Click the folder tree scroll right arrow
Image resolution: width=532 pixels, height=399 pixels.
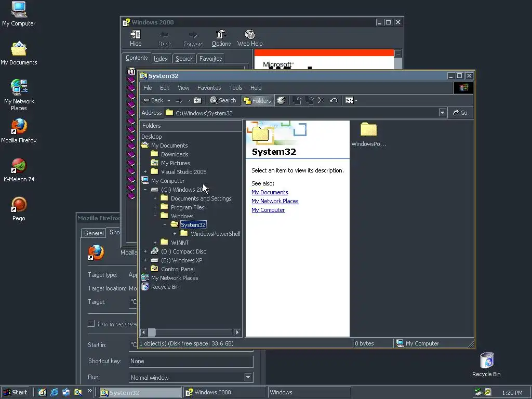click(237, 332)
